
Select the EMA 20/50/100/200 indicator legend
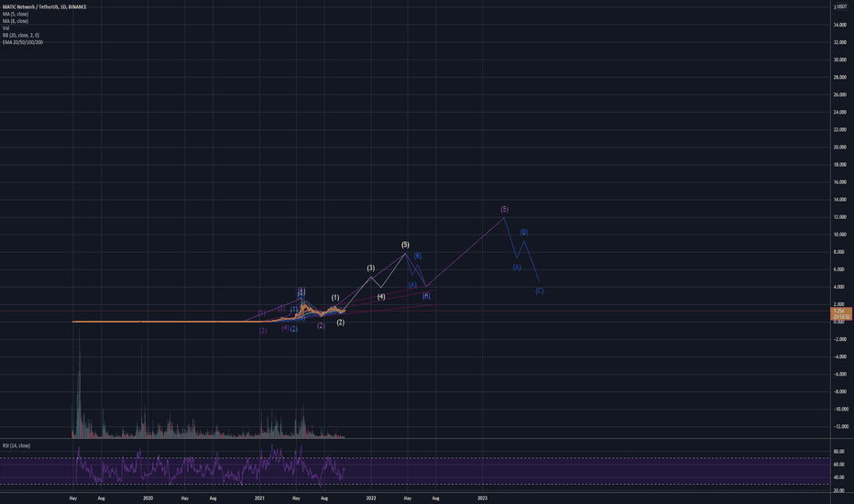coord(23,42)
